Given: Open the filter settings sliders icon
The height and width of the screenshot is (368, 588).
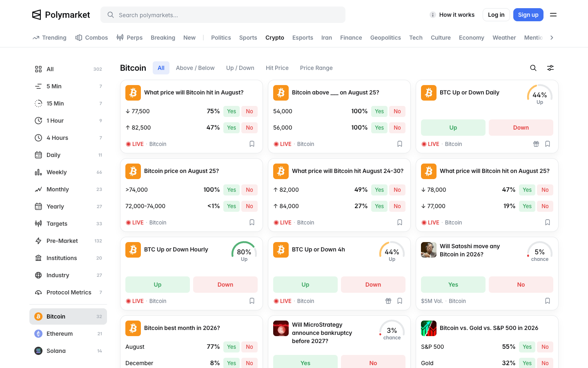Looking at the screenshot, I should [x=550, y=68].
